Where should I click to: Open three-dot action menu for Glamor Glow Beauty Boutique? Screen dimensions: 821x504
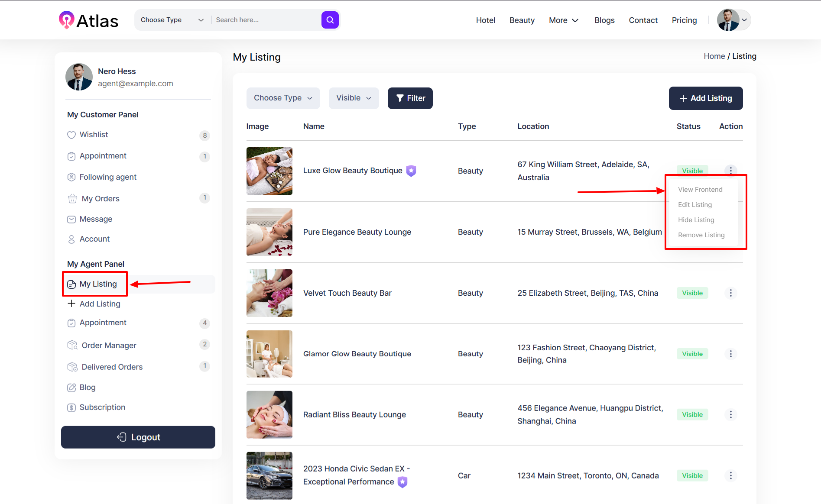tap(730, 354)
